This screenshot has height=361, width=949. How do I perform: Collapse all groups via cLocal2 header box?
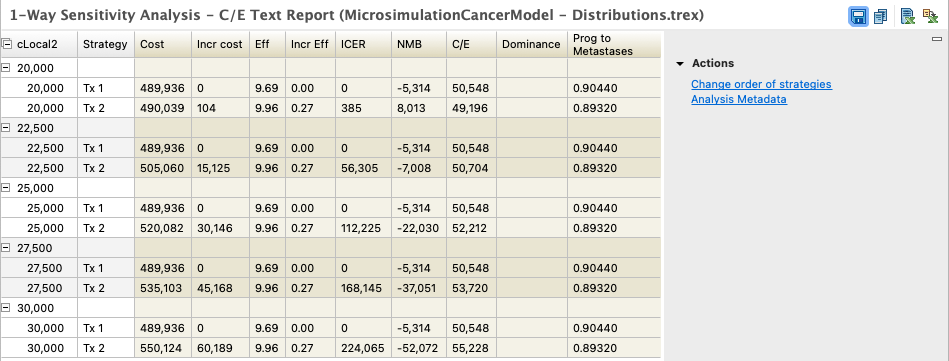[x=7, y=44]
